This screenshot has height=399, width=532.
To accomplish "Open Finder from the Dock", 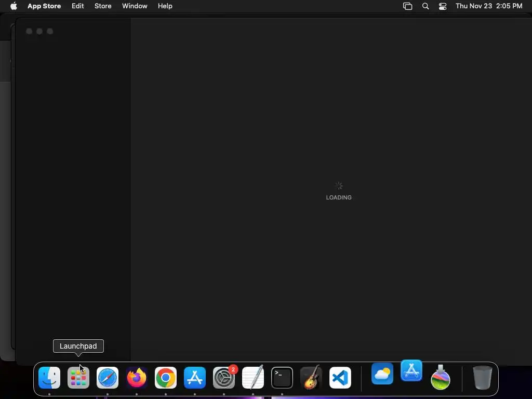I will coord(49,378).
